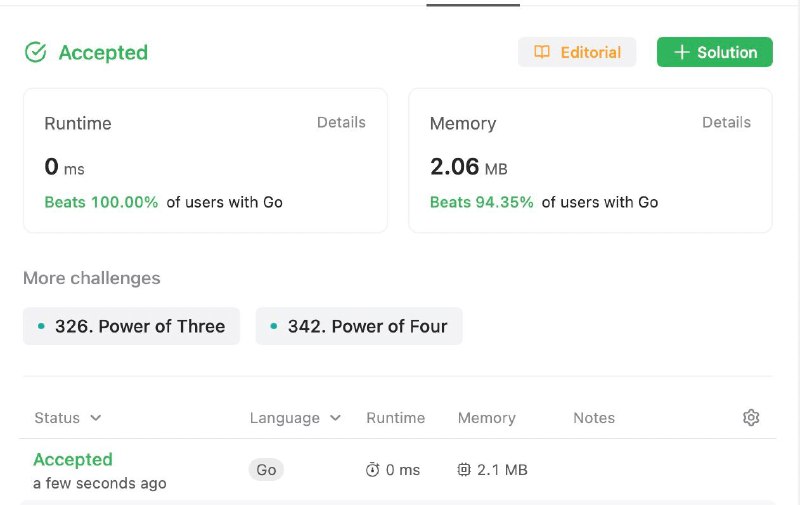Open challenge 326. Power of Three
Screen dimensions: 800x505
pos(131,326)
